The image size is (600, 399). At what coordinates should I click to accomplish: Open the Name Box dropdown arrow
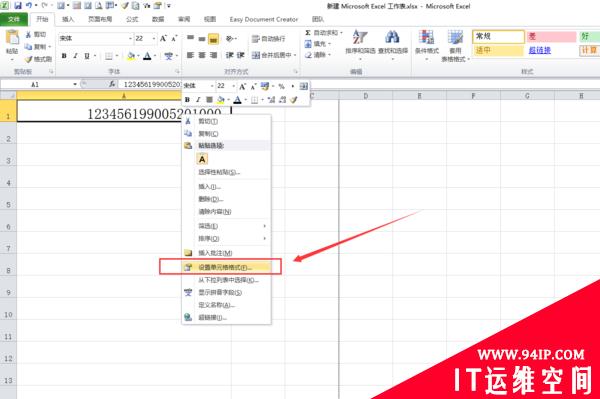click(x=75, y=84)
